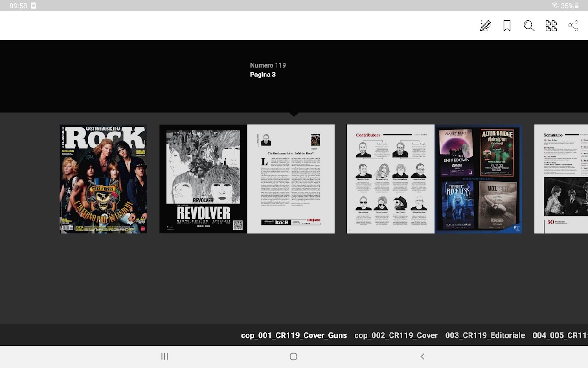588x368 pixels.
Task: Select the 004_005_CR119 label
Action: point(560,335)
